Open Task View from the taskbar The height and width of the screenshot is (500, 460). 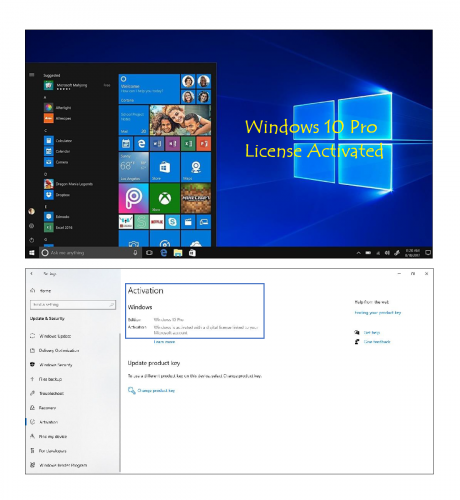point(149,253)
